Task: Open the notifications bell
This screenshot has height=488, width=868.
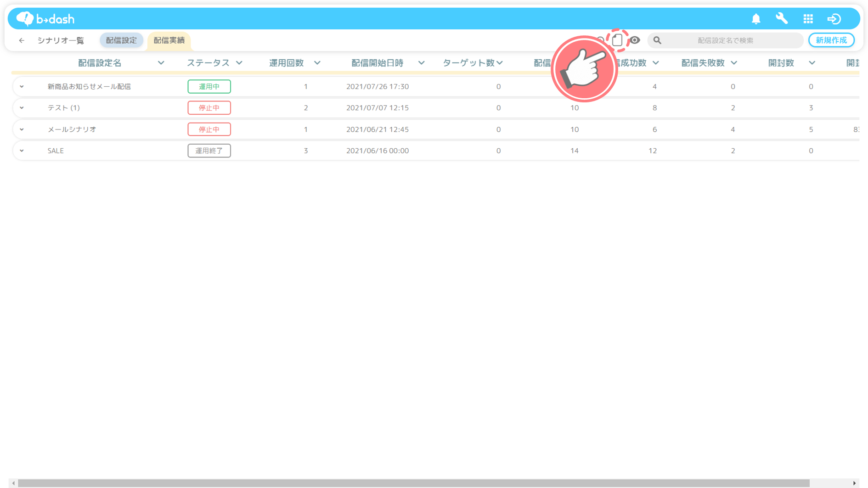Action: tap(756, 19)
